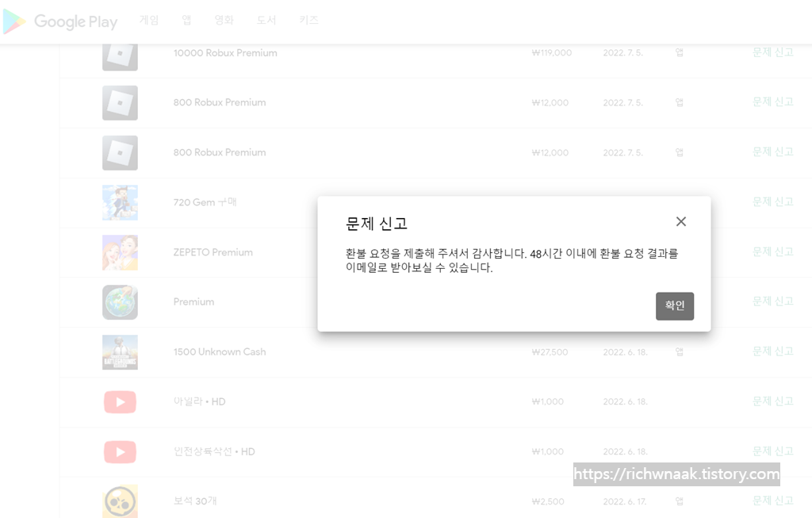812x518 pixels.
Task: Report problem for 아빌라 • HD
Action: (772, 401)
